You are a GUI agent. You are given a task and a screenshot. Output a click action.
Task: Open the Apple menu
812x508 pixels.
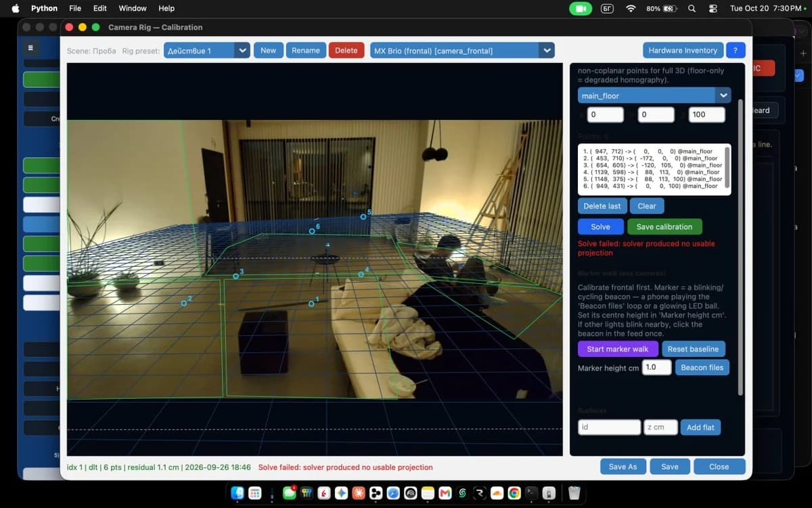16,8
